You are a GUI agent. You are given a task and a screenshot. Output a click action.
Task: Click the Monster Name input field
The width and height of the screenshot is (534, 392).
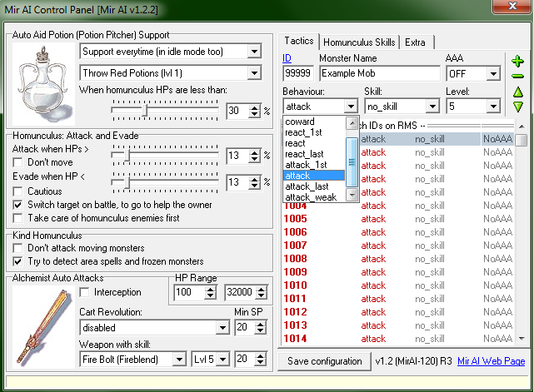tap(380, 73)
